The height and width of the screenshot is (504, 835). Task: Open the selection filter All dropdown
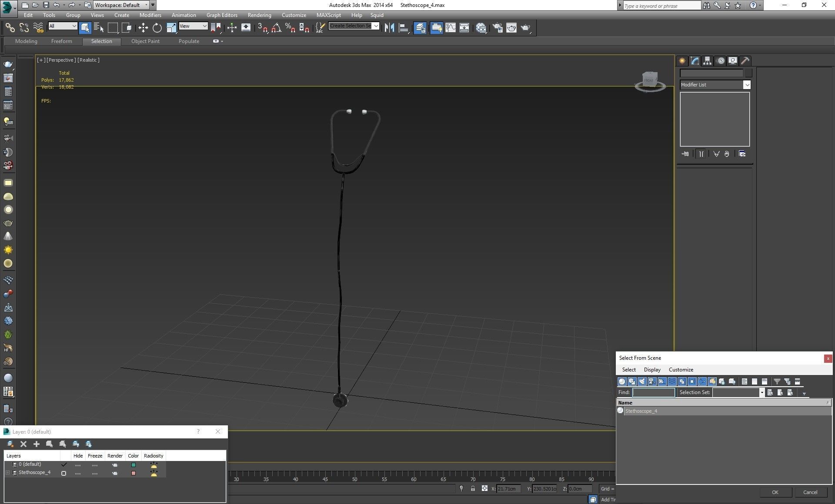[63, 26]
